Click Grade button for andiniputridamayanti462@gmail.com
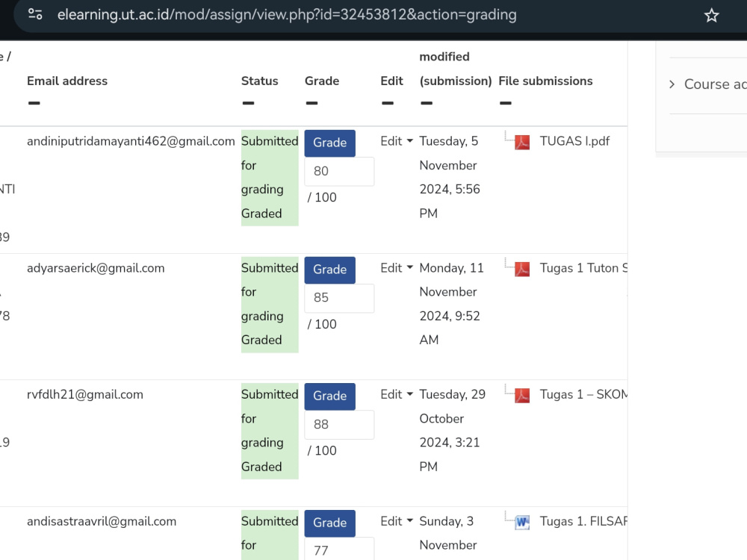747x560 pixels. (329, 143)
